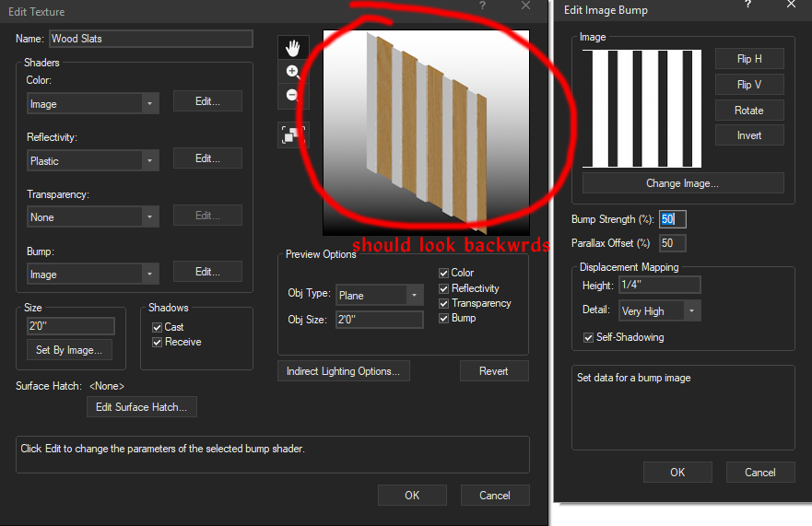The image size is (812, 526).
Task: Open Indirect Lighting Options
Action: [x=343, y=371]
